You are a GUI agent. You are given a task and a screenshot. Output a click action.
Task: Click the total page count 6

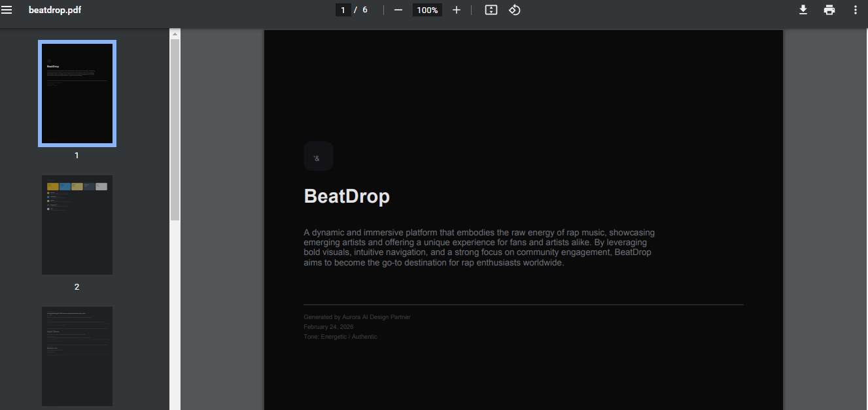tap(365, 10)
